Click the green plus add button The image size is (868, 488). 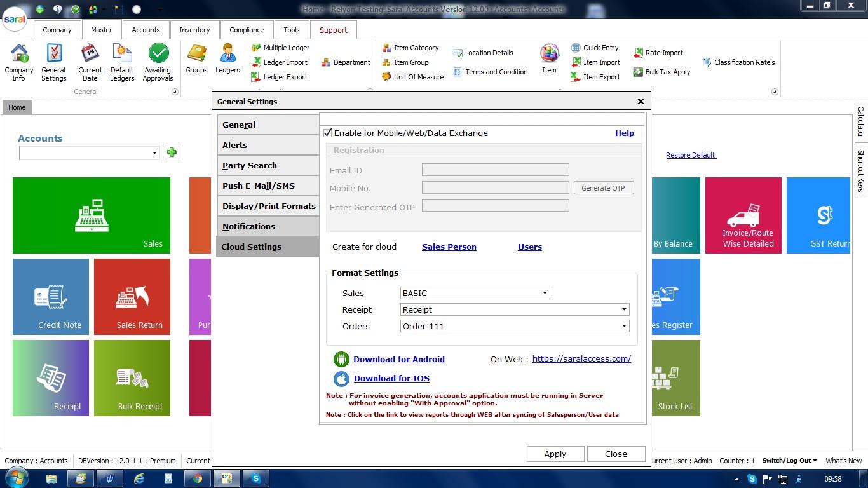pos(172,152)
